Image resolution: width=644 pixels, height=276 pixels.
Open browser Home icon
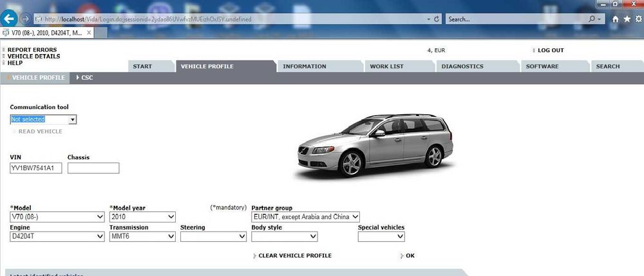615,19
